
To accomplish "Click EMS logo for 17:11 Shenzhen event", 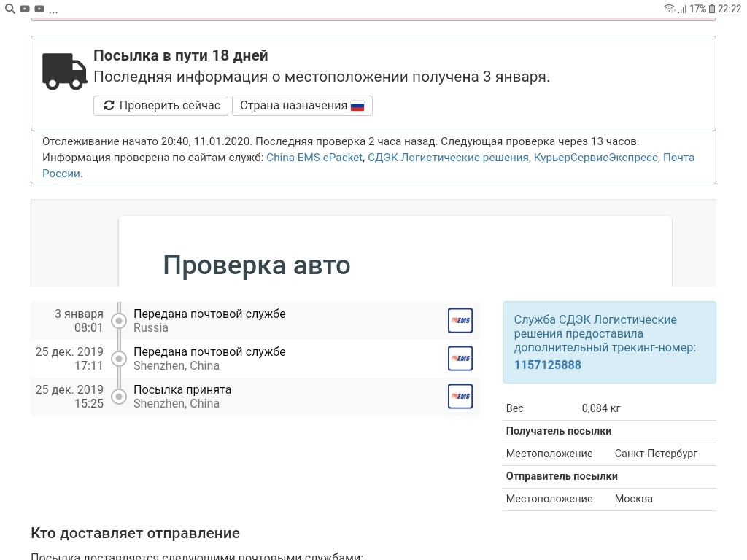I will point(460,359).
